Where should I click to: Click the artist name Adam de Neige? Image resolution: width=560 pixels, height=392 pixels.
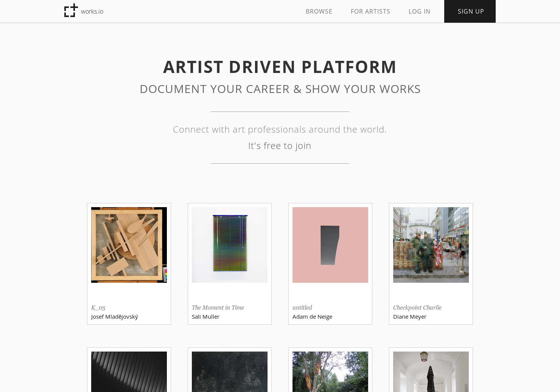click(x=312, y=316)
